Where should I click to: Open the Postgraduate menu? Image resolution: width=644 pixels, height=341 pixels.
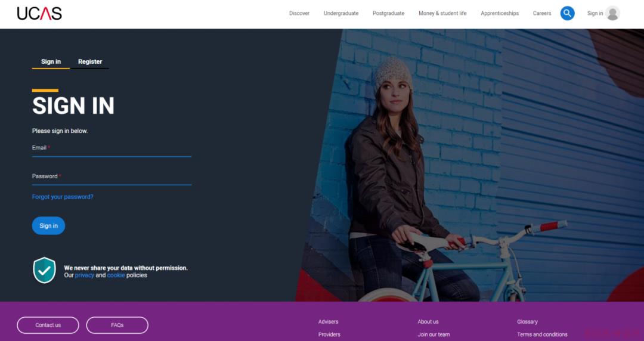[x=389, y=13]
